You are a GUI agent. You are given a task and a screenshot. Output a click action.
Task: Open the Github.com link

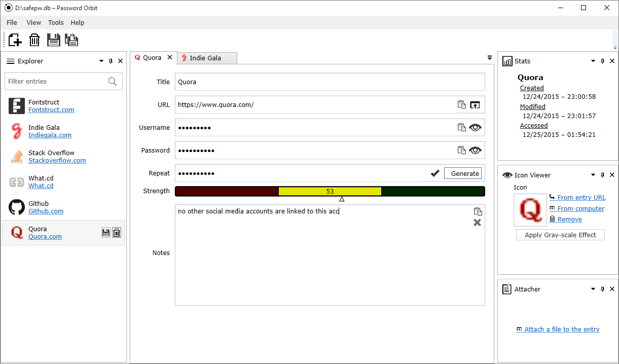click(x=46, y=211)
